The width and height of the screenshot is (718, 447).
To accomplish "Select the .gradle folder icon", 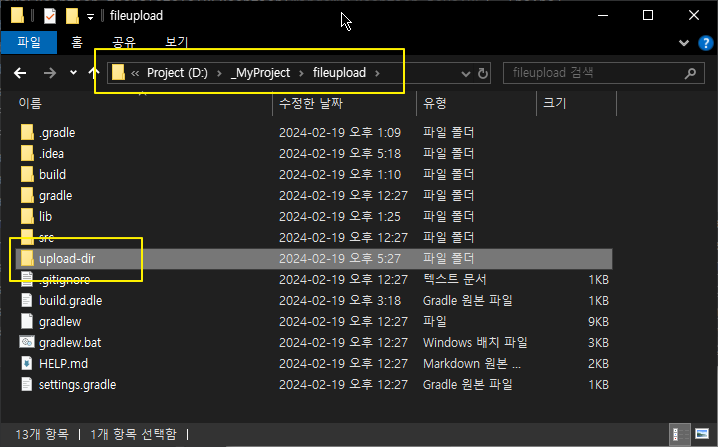I will tap(27, 132).
